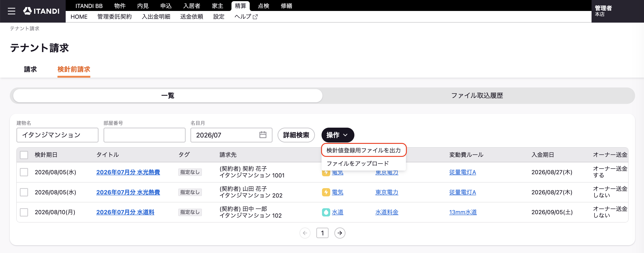This screenshot has height=253, width=644.
Task: Open the 申込 top navigation item
Action: point(166,6)
